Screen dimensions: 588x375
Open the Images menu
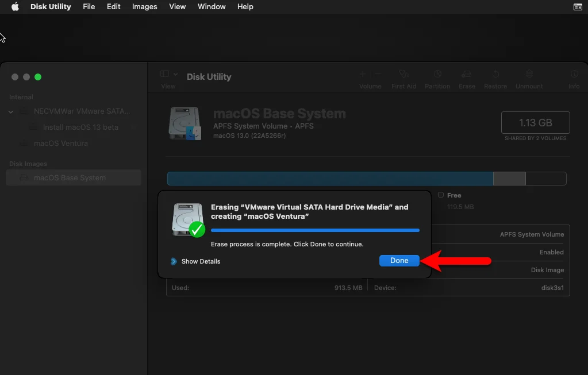(144, 7)
